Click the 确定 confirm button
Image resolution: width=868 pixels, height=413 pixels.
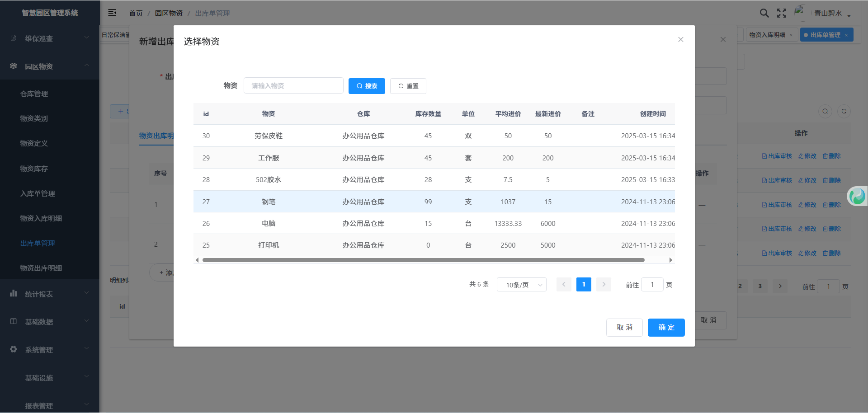(666, 328)
